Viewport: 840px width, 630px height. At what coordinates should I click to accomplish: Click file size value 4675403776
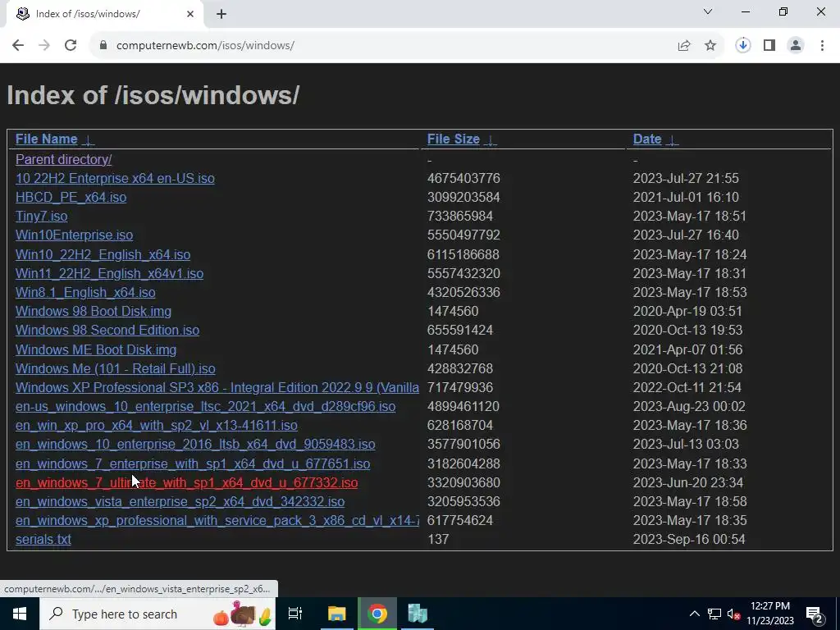coord(463,178)
